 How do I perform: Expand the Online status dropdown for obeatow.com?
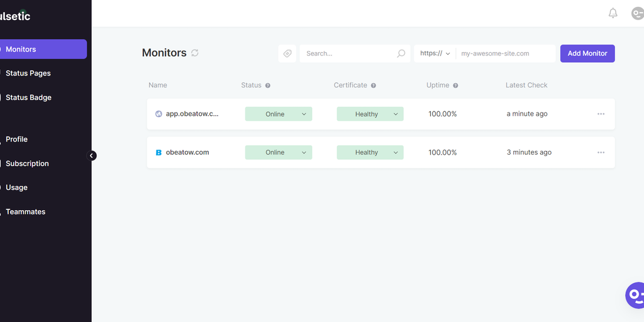pos(279,152)
